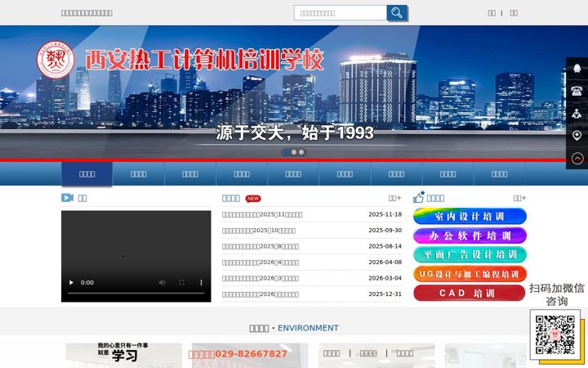This screenshot has height=368, width=588.
Task: Open the CAD 培训 course banner
Action: pyautogui.click(x=470, y=294)
